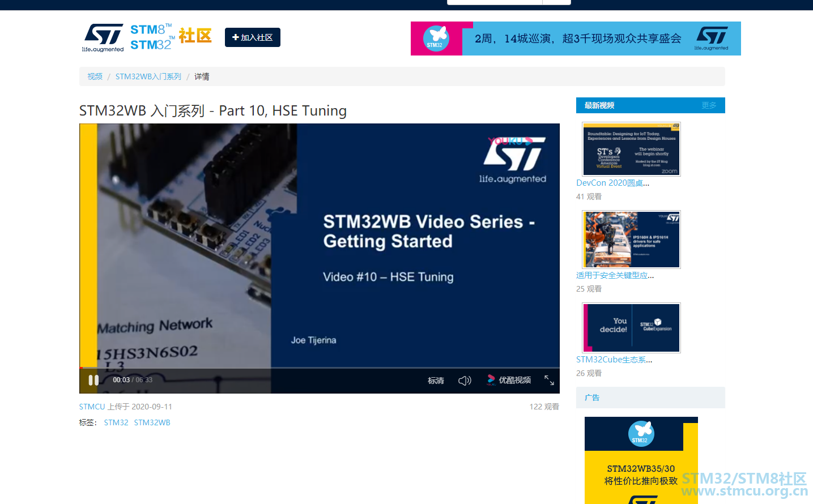Click the STMCU uploader link
The image size is (813, 504).
92,407
